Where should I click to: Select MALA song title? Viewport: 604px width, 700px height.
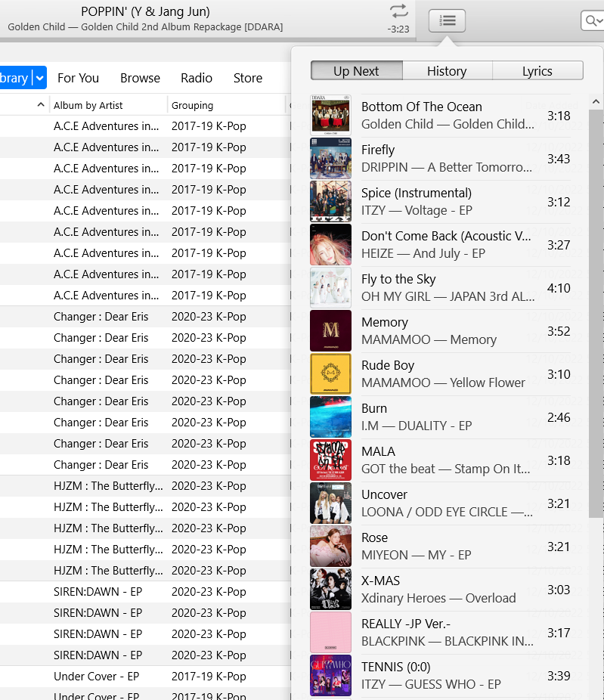[x=378, y=451]
